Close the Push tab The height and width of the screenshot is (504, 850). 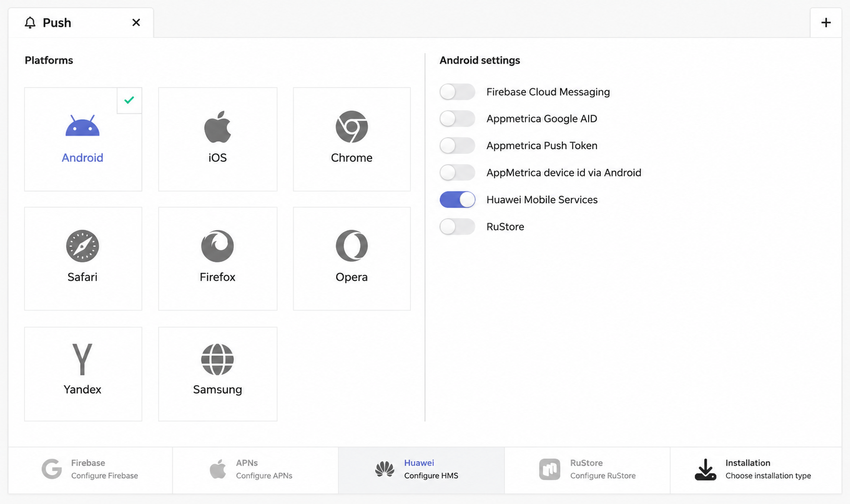click(136, 22)
